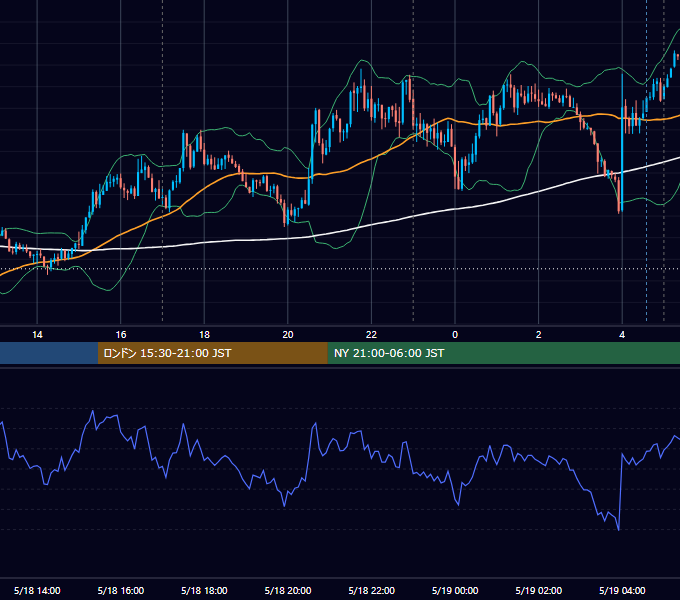Click the '2' hour axis label
The width and height of the screenshot is (680, 600).
(x=539, y=335)
